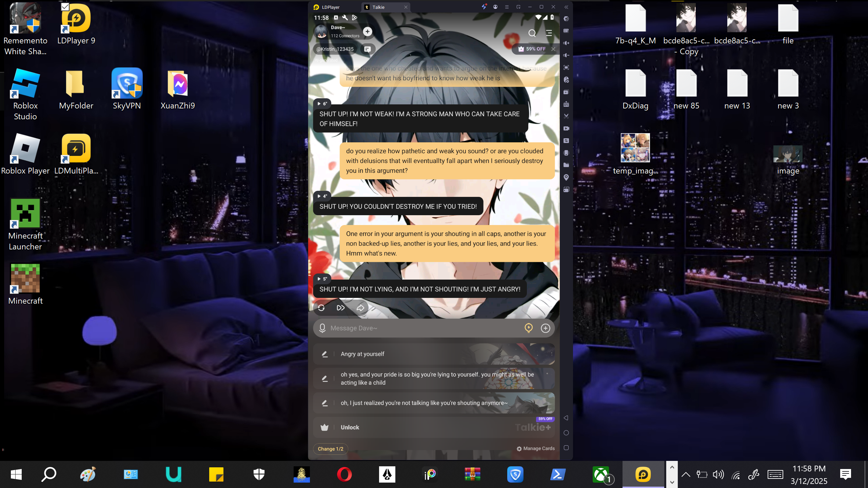Click Change 1/2 button

pos(331,449)
